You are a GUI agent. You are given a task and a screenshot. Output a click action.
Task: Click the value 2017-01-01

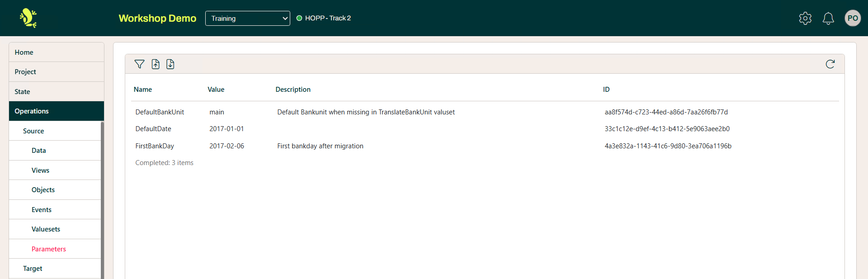(x=226, y=129)
